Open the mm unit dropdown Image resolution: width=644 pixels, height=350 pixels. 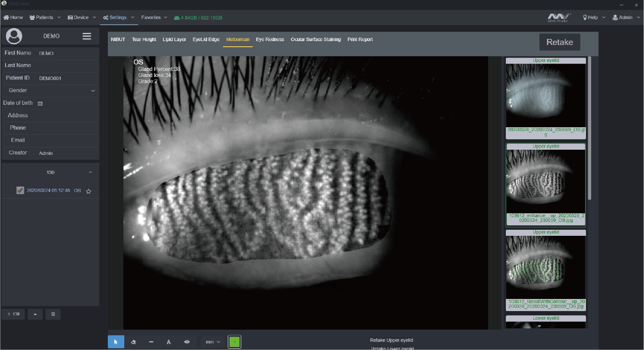coord(213,342)
